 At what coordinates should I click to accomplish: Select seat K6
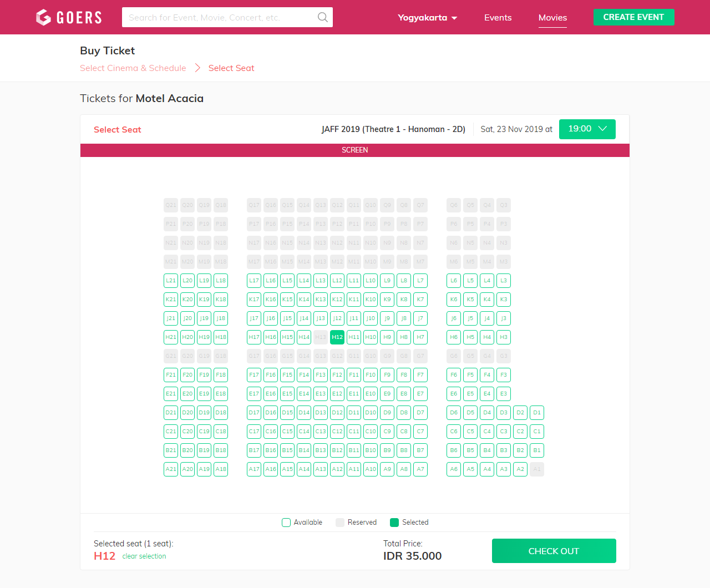click(454, 300)
